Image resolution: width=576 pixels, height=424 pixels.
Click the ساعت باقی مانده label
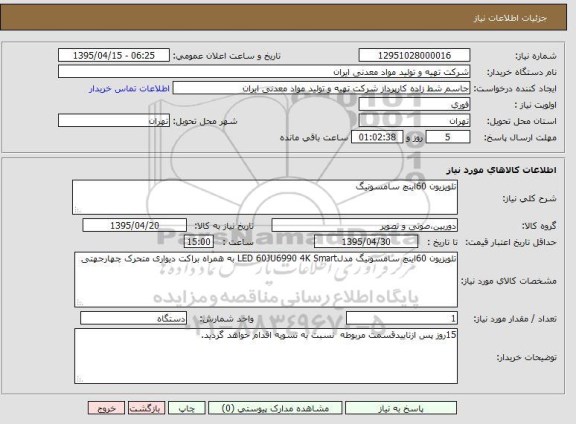pyautogui.click(x=314, y=137)
